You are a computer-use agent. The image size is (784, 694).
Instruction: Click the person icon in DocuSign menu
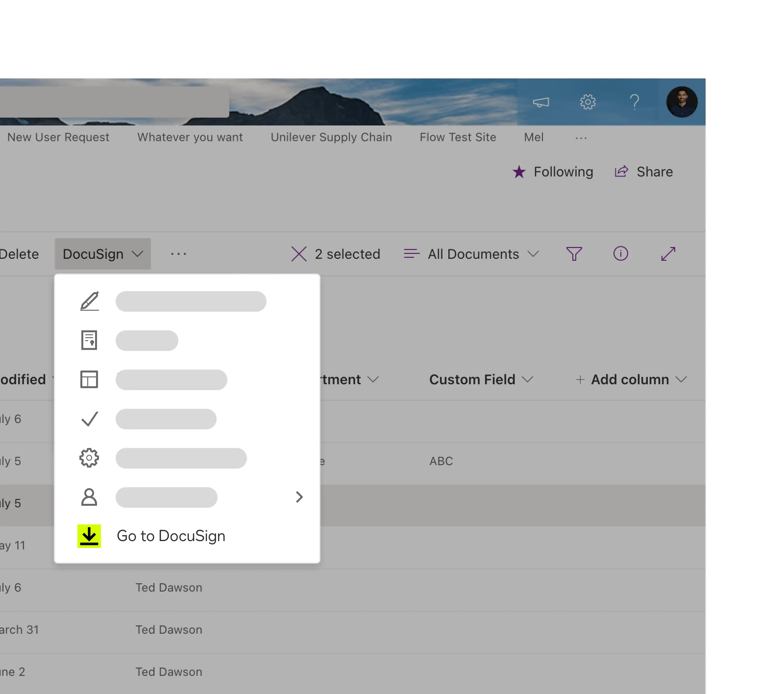click(89, 497)
